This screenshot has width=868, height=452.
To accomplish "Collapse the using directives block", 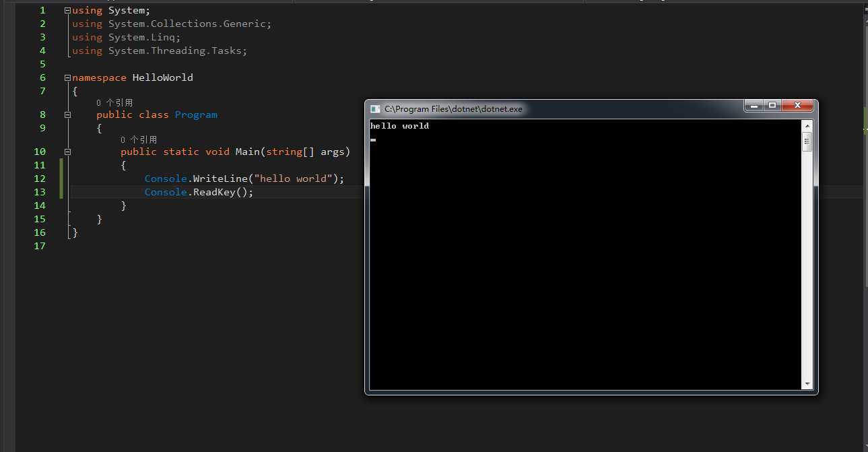I will 67,10.
